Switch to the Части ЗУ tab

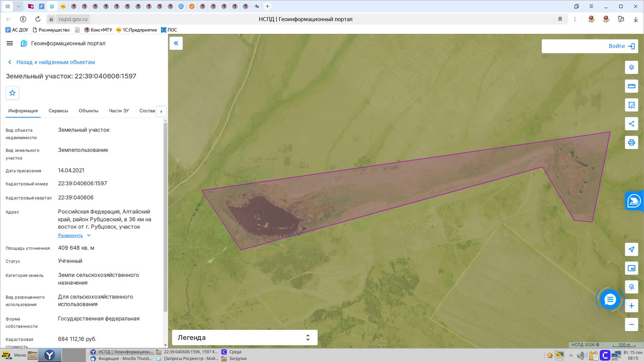pyautogui.click(x=119, y=111)
